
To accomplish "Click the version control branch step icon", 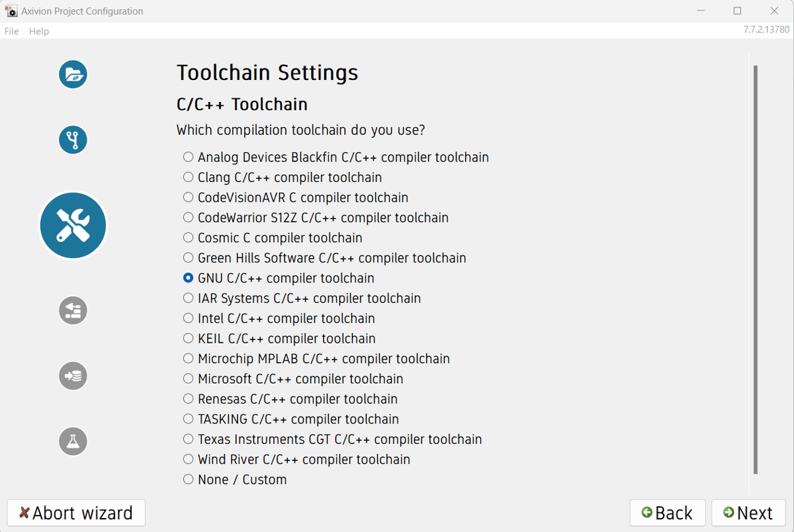I will click(73, 140).
